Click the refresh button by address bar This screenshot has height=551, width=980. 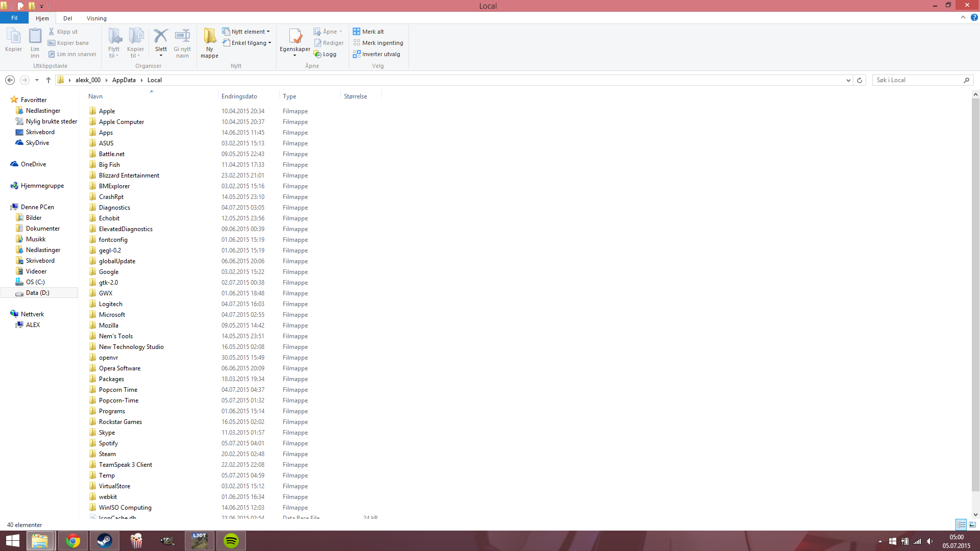(860, 80)
